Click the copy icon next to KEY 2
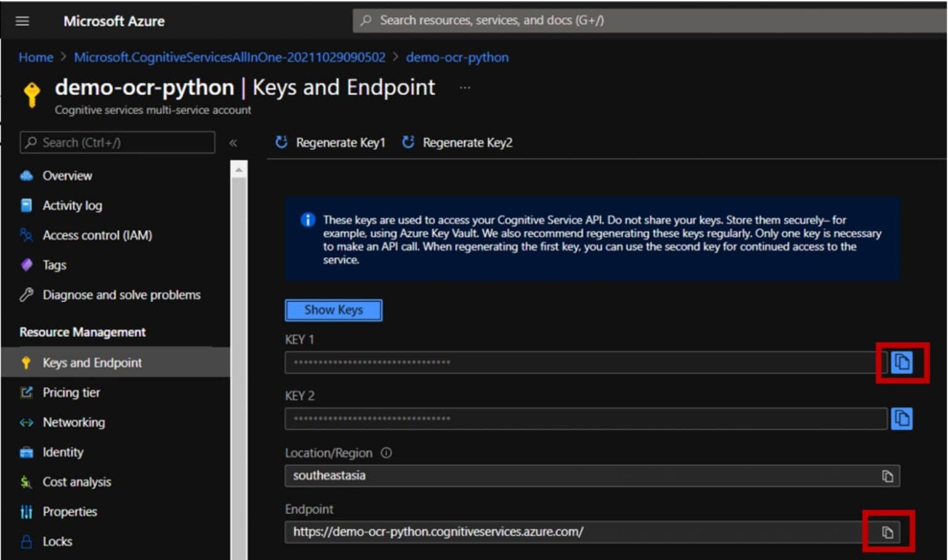This screenshot has width=948, height=560. pyautogui.click(x=902, y=418)
